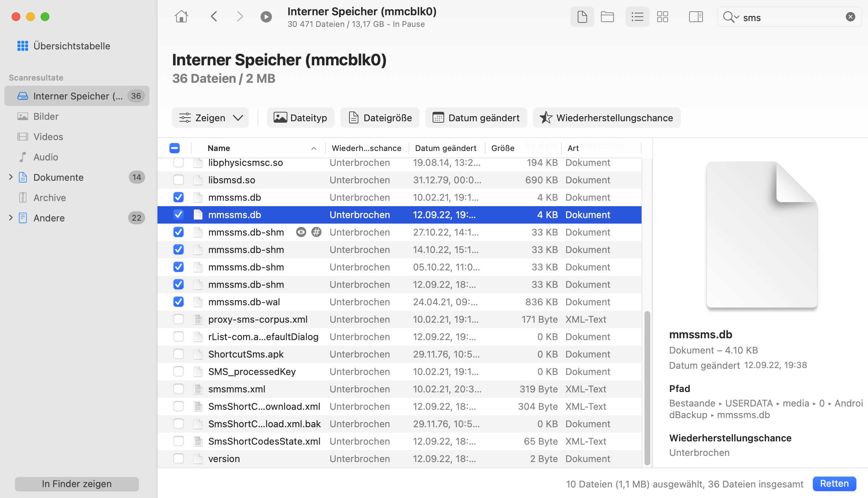The width and height of the screenshot is (868, 498).
Task: Switch to folder view icon
Action: (x=607, y=17)
